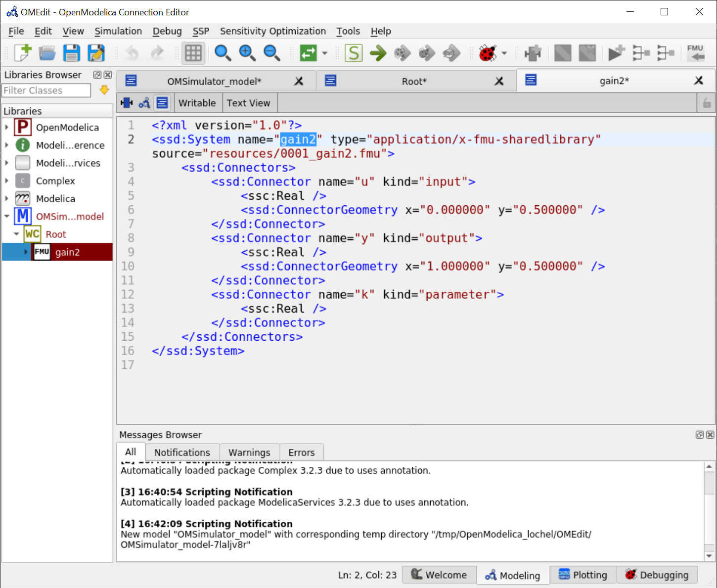Close the Root* tab
The height and width of the screenshot is (588, 717).
click(499, 81)
